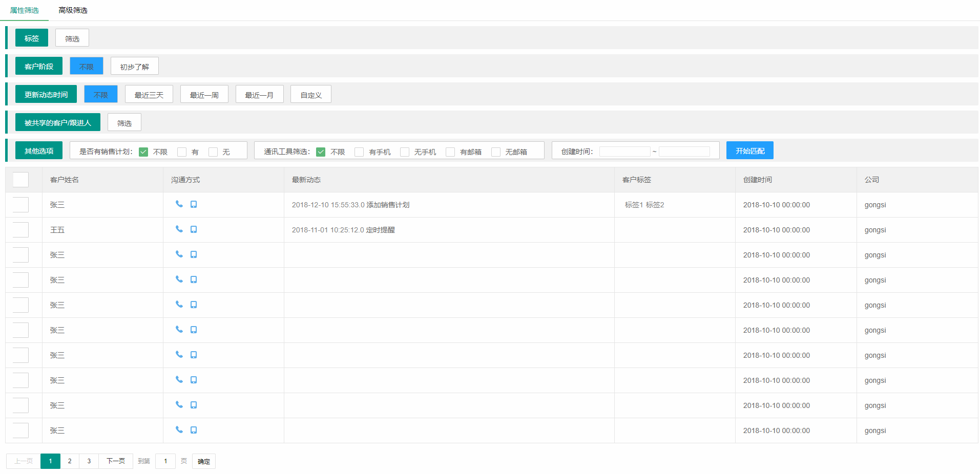Toggle the 无邮箱 checkbox
980x474 pixels.
(496, 152)
